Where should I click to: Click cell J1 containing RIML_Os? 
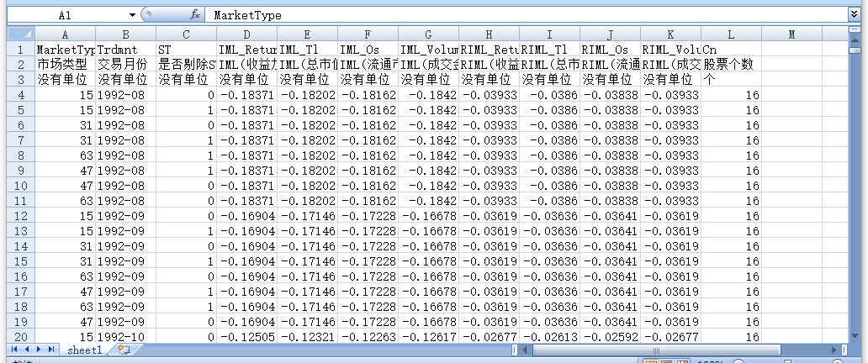[610, 50]
